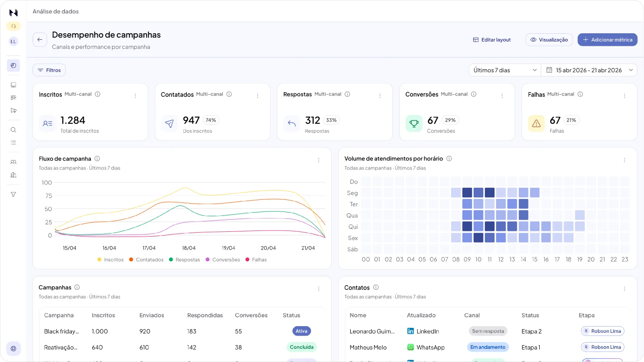Expand the Últimos 7 dias period dropdown
This screenshot has height=362, width=644.
(505, 70)
